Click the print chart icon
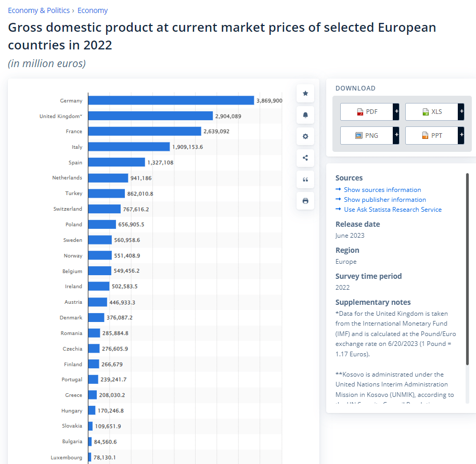 point(305,201)
